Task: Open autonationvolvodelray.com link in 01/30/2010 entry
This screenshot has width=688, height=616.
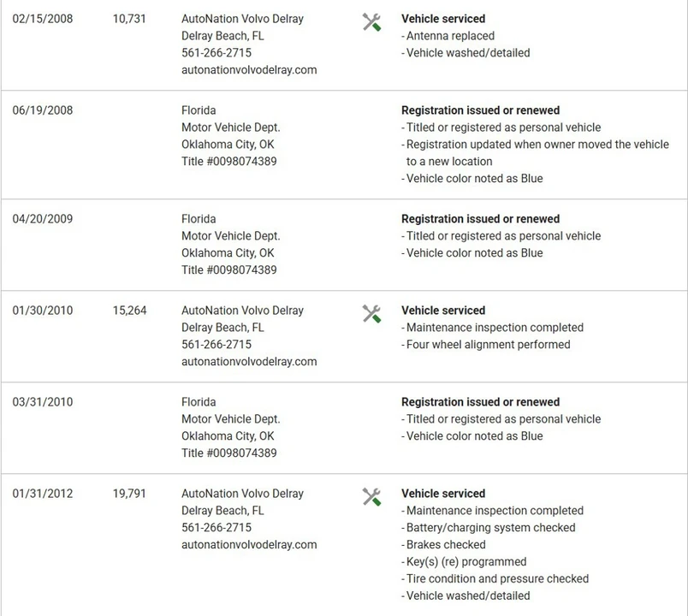Action: pyautogui.click(x=249, y=362)
